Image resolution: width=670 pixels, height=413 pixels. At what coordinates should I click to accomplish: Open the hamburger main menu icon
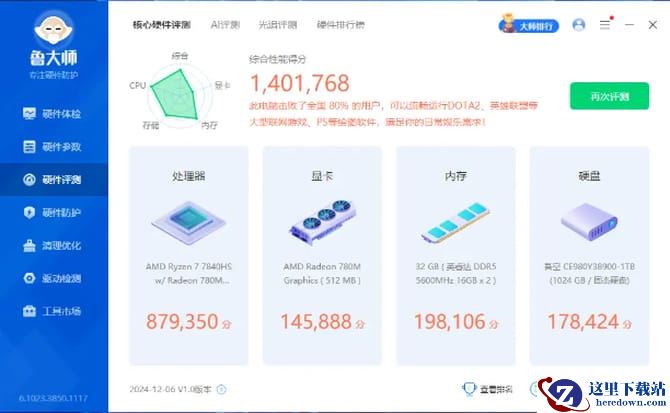[x=605, y=25]
